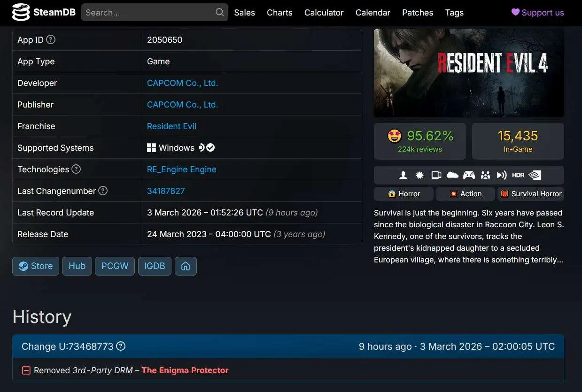Click the NVIDIA logo icon
582x392 pixels.
click(x=535, y=175)
